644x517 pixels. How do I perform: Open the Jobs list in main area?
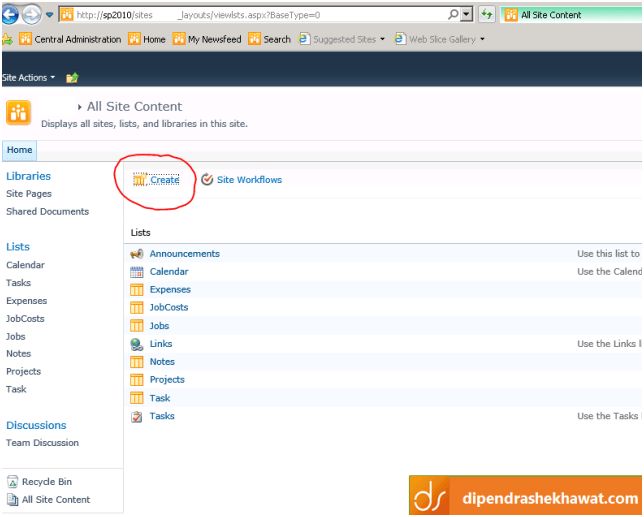[x=159, y=326]
